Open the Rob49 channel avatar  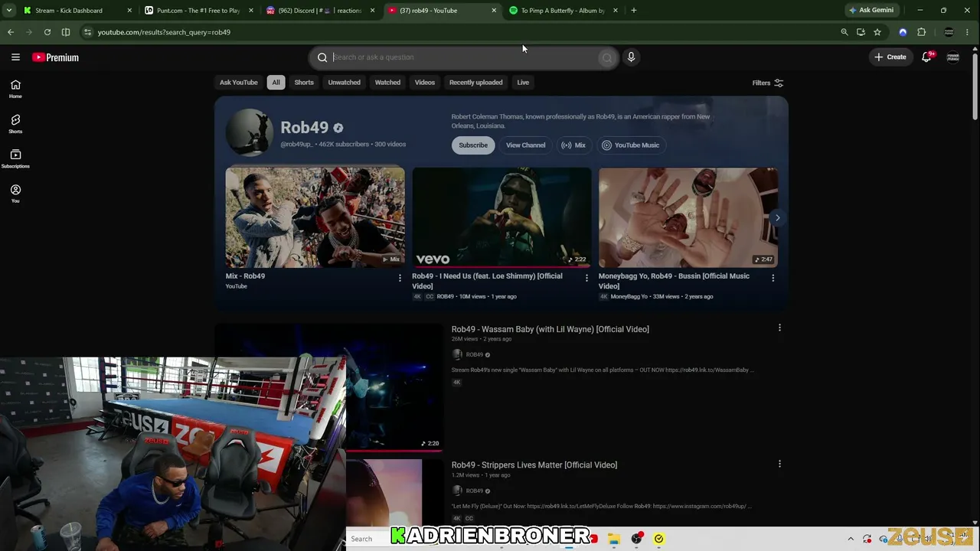[249, 132]
